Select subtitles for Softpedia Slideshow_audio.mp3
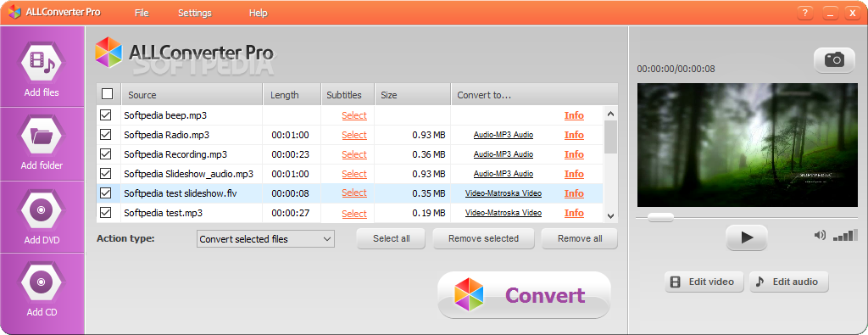The image size is (868, 335). [x=354, y=173]
